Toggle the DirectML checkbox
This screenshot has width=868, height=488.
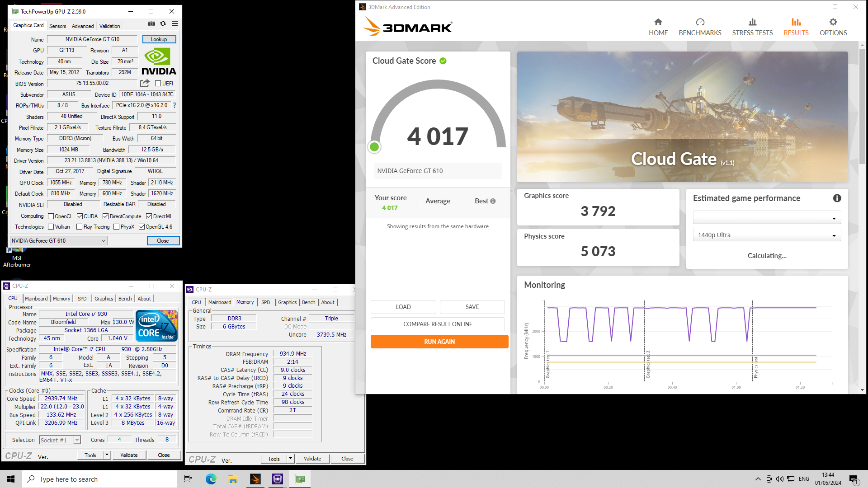149,216
